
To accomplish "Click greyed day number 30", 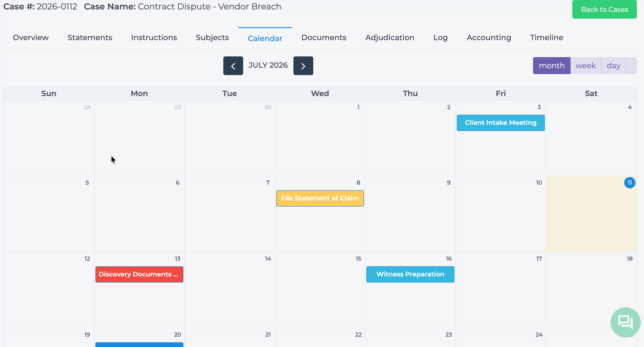I will tap(268, 107).
